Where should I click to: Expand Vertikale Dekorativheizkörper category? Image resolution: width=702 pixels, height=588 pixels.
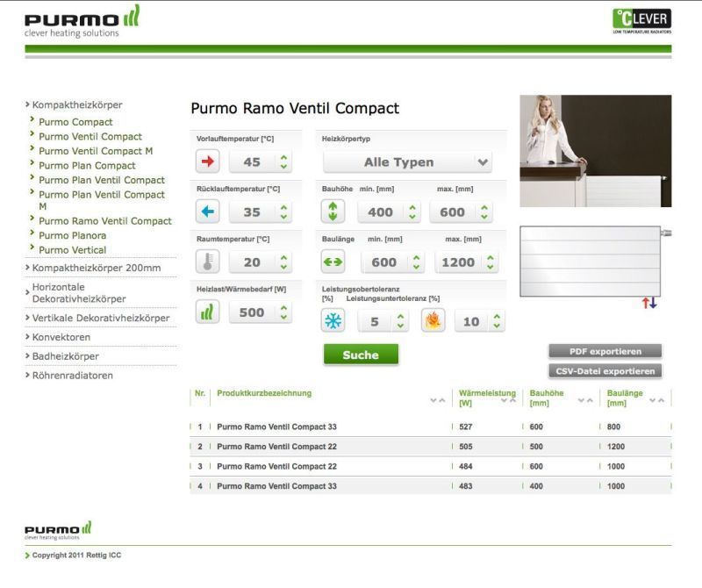pos(101,318)
